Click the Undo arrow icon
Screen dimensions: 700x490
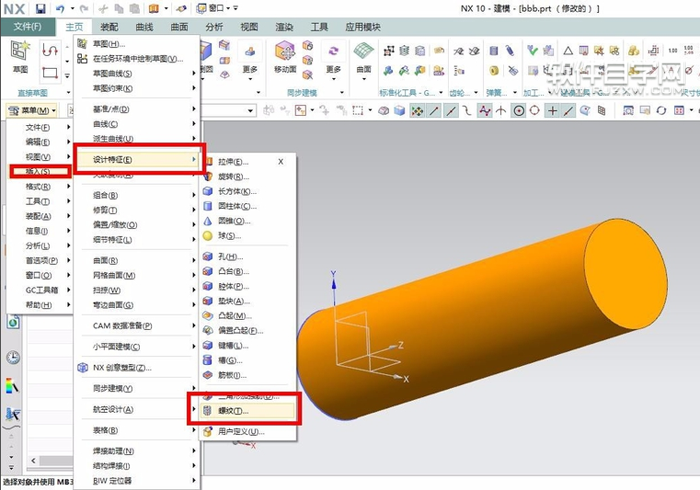(60, 8)
